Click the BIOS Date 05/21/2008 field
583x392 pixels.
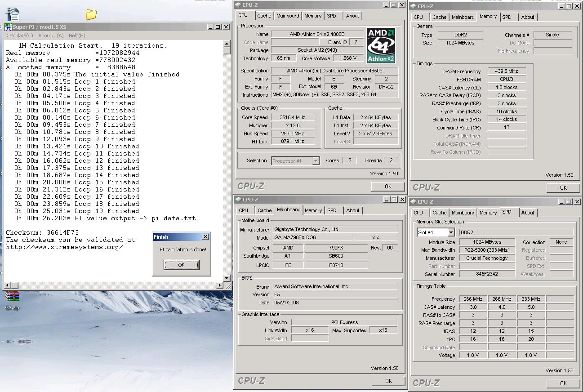coord(335,303)
